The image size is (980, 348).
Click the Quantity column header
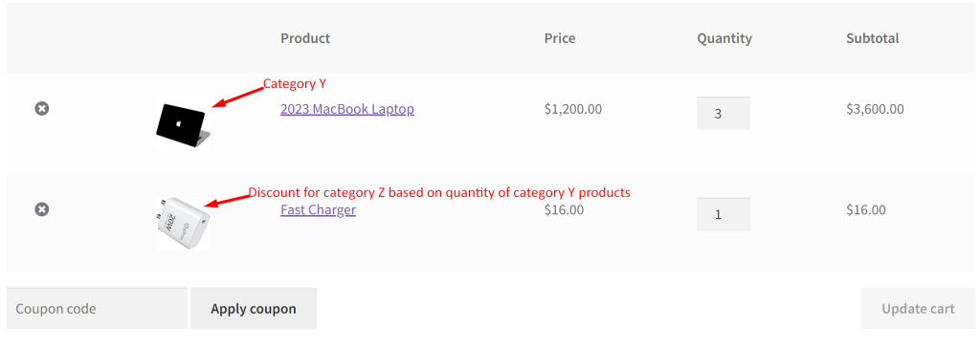pos(724,39)
